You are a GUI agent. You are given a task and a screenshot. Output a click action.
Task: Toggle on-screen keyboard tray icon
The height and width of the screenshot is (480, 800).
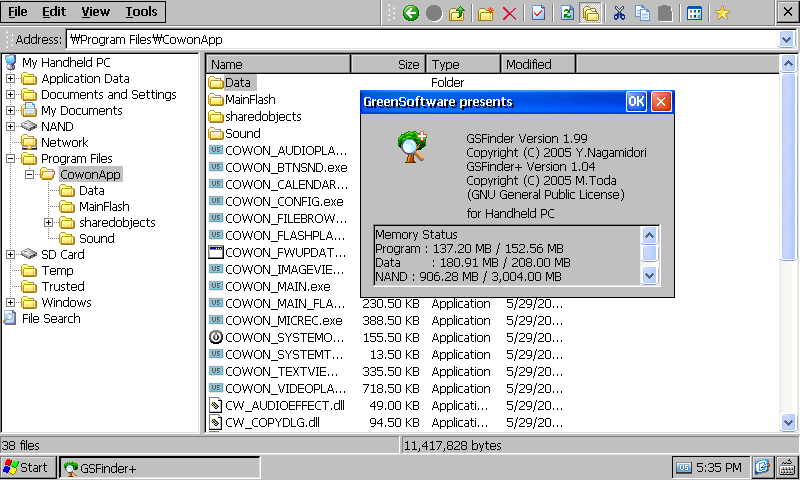tap(788, 467)
